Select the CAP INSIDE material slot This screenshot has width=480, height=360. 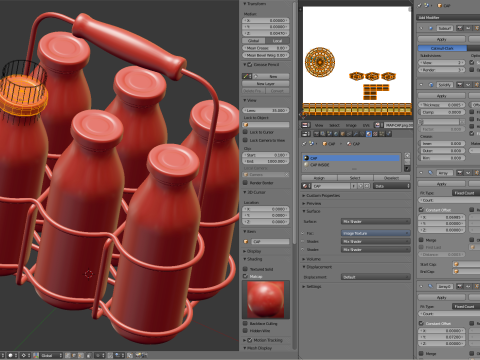point(352,165)
